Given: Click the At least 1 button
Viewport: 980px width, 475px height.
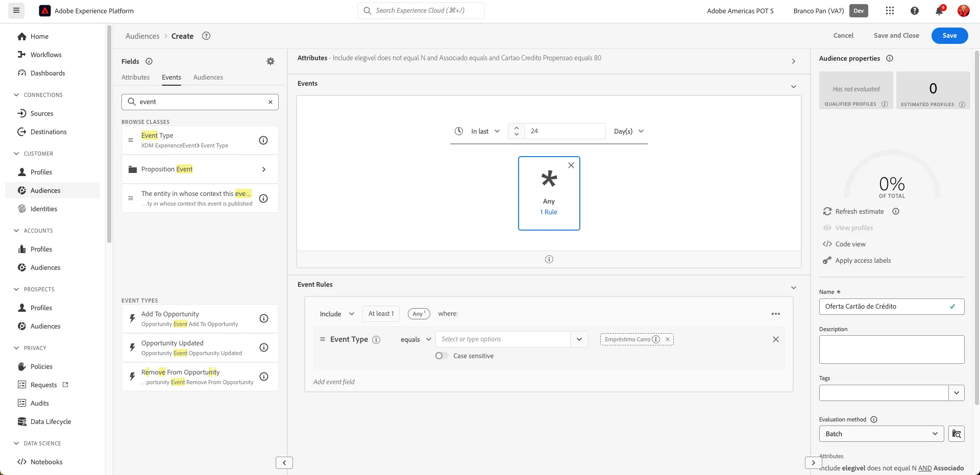Looking at the screenshot, I should pyautogui.click(x=381, y=314).
